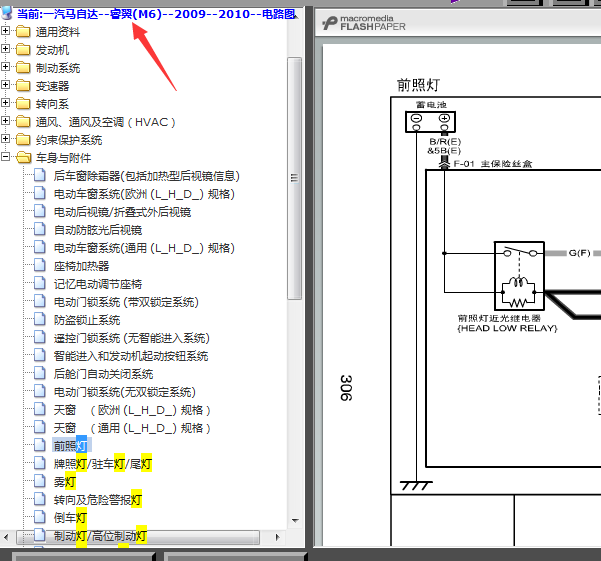Click the document icon beside 智能进入和发动机起动按钮系统

[x=39, y=355]
